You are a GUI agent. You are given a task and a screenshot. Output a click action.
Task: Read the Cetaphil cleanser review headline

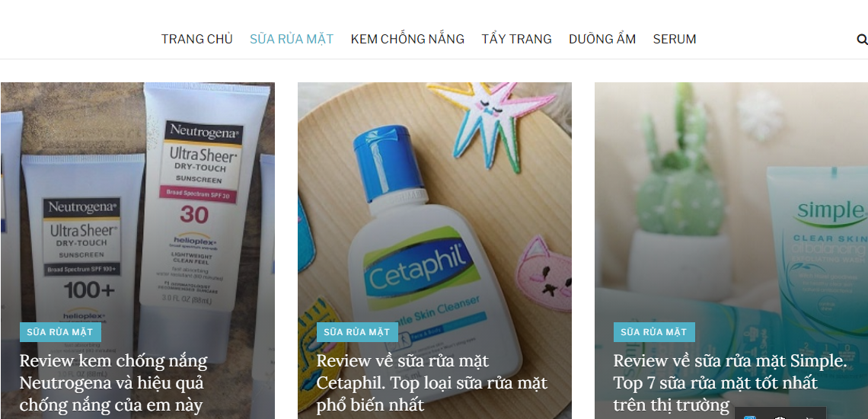coord(432,383)
